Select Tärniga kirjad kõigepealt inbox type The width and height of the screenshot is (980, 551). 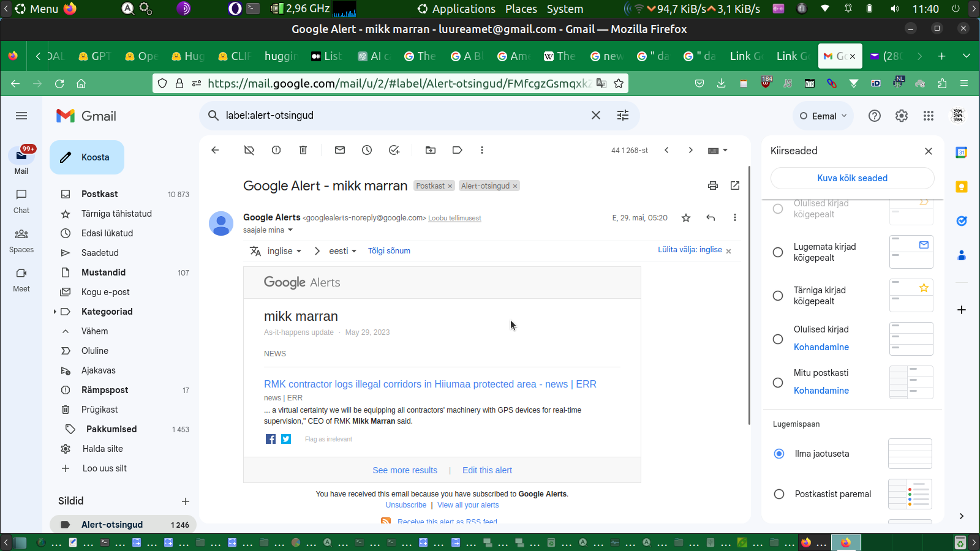tap(778, 296)
